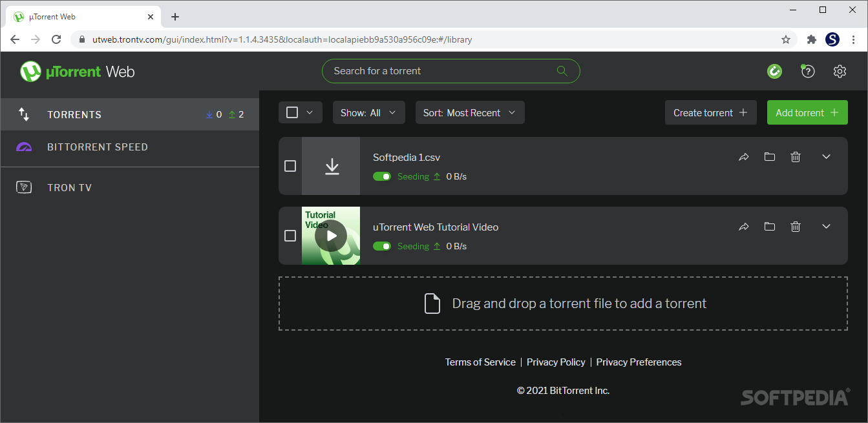The width and height of the screenshot is (868, 423).
Task: Open the Terms of Service link
Action: (x=480, y=362)
